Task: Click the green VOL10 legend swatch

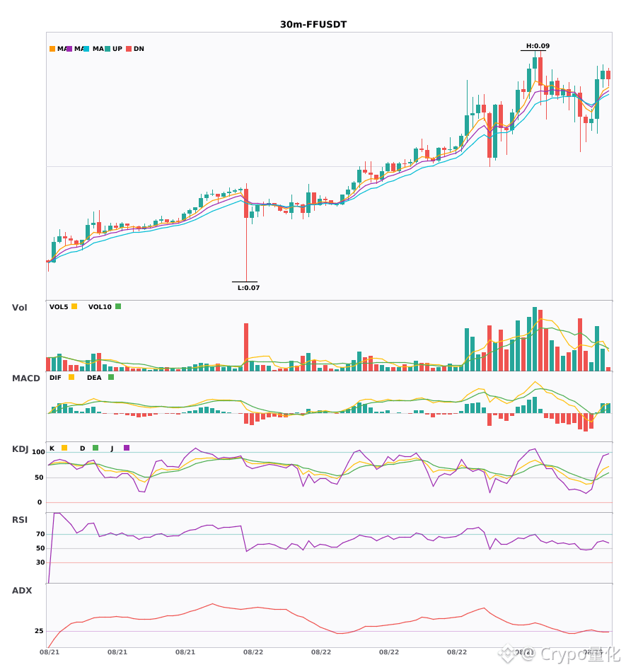Action: pos(118,306)
